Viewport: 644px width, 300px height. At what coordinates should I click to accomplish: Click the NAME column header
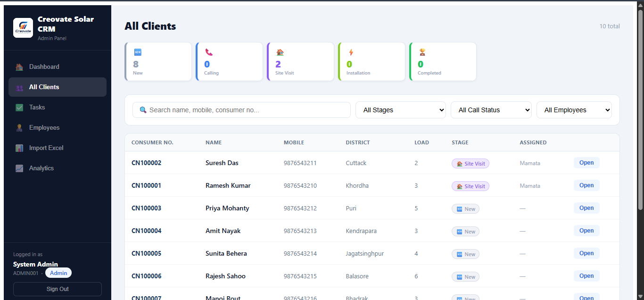(x=214, y=142)
